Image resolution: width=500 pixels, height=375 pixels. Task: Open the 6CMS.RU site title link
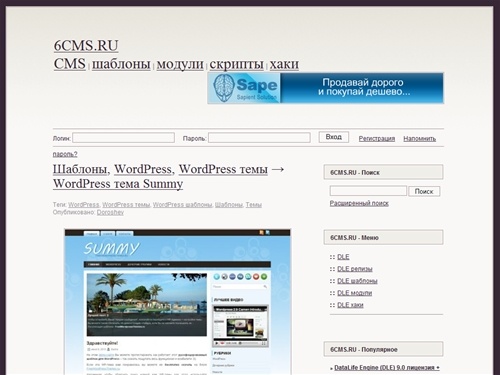[86, 46]
